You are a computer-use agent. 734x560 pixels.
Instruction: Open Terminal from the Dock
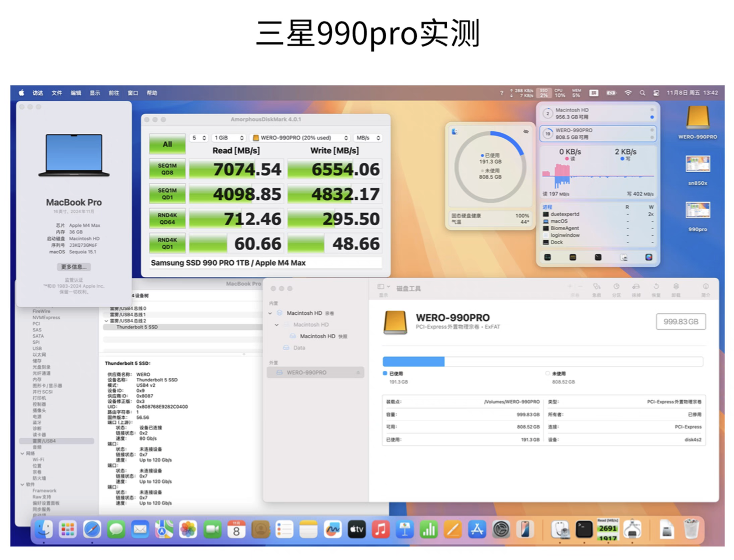point(583,530)
